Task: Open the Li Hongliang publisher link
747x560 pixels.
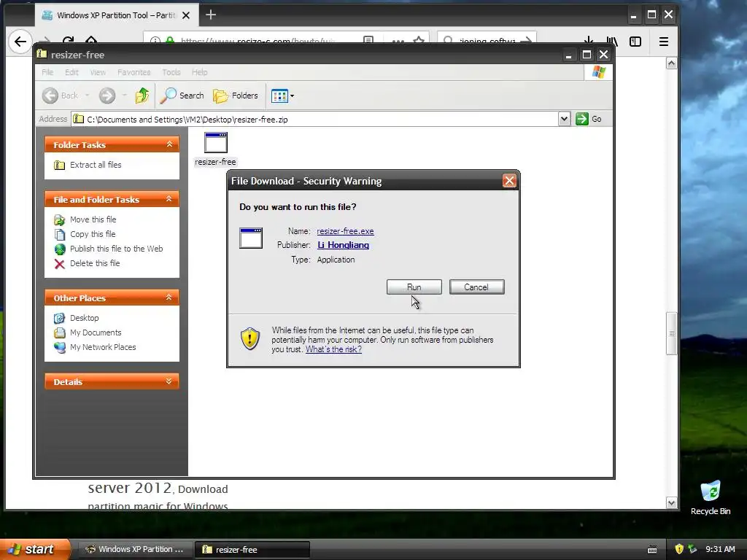Action: pos(343,245)
